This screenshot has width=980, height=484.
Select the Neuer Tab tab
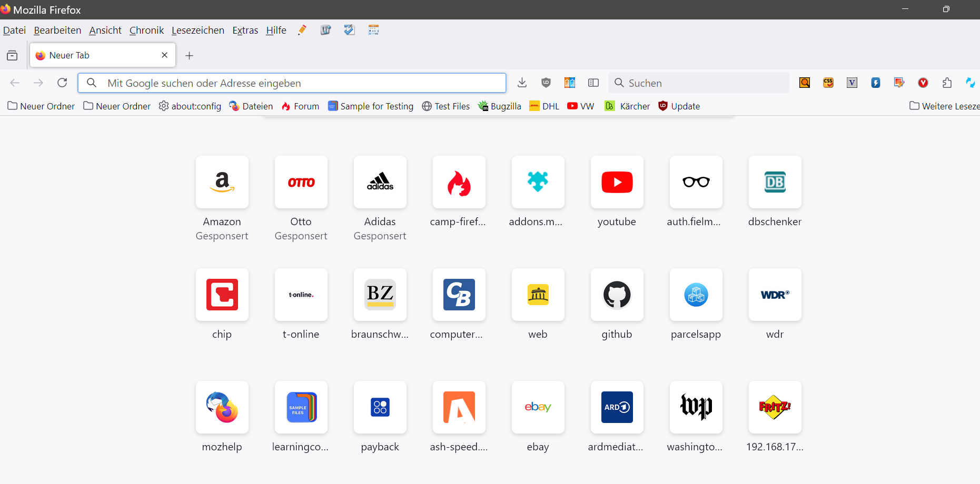(x=103, y=55)
